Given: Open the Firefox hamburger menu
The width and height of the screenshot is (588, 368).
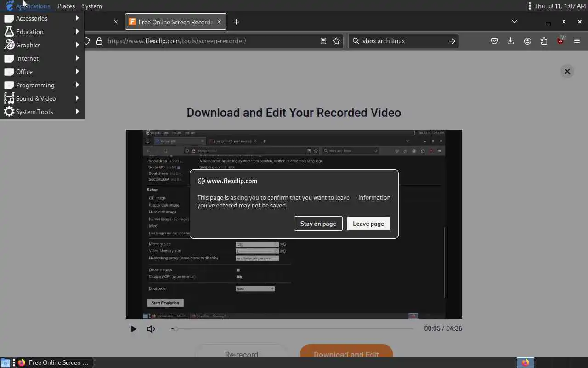Looking at the screenshot, I should [x=577, y=41].
